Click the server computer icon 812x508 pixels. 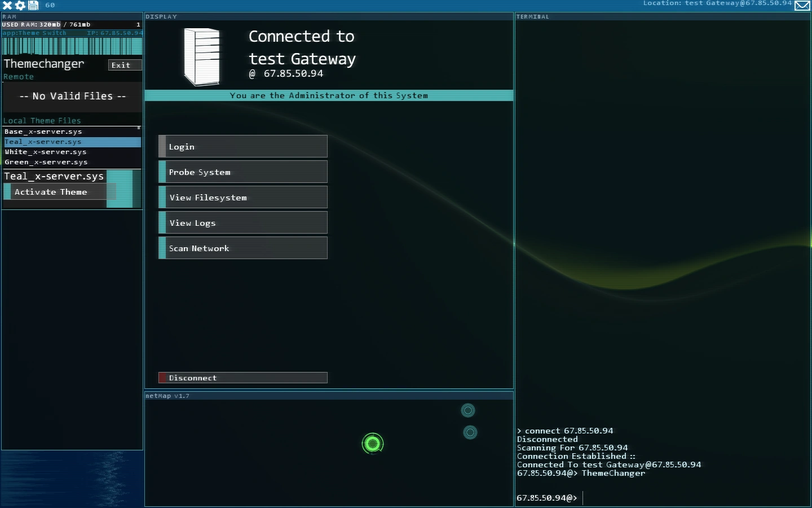point(202,56)
